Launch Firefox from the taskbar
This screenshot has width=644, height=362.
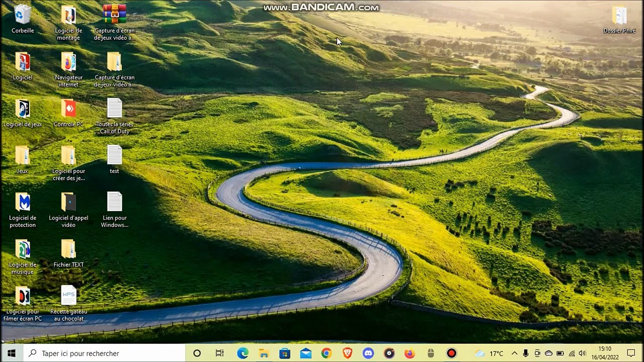point(410,353)
